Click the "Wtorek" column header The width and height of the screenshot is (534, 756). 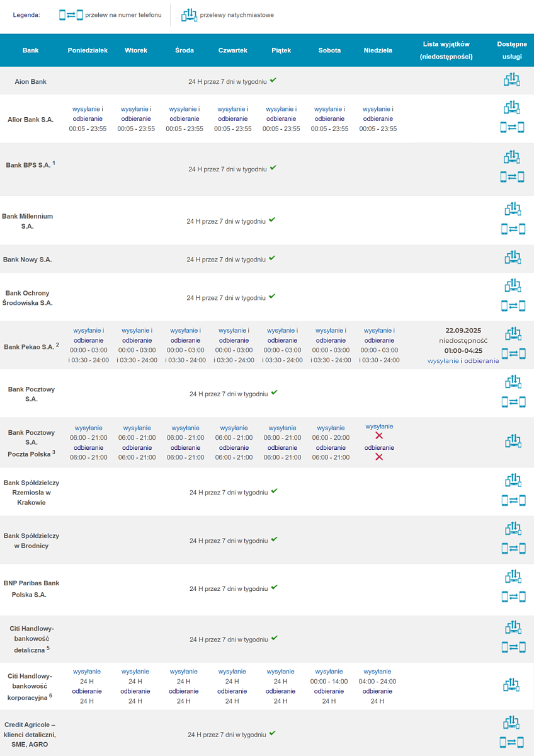coord(136,50)
